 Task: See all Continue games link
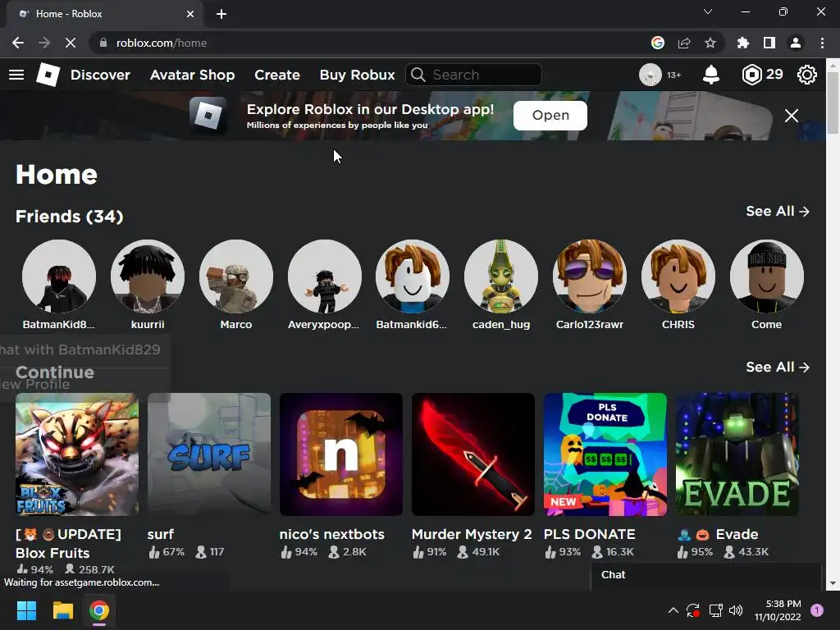[778, 367]
